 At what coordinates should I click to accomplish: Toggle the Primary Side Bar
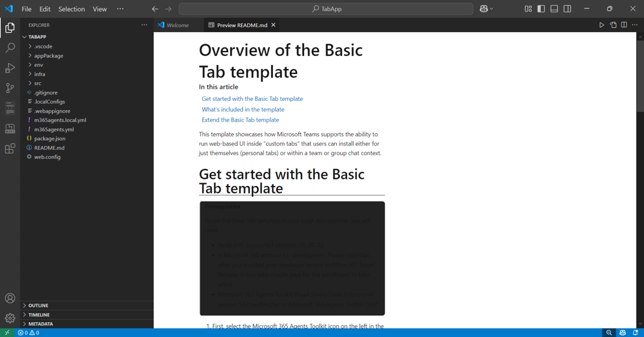pos(542,8)
